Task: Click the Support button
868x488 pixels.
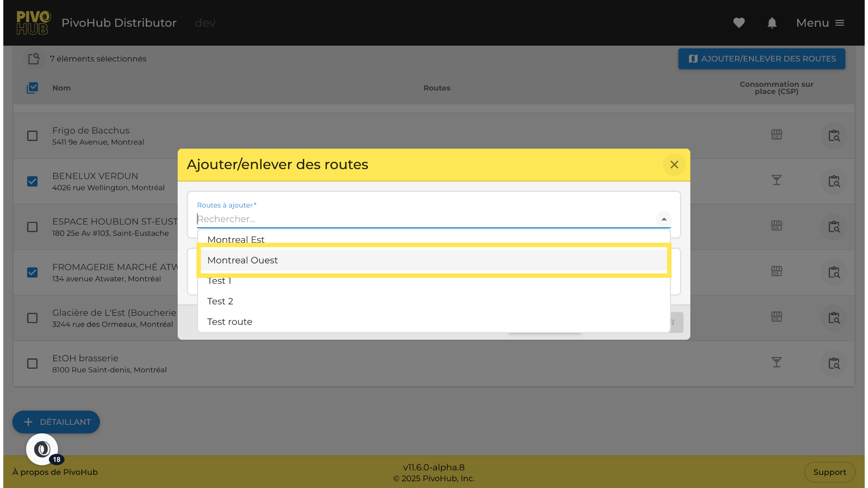Action: click(829, 472)
